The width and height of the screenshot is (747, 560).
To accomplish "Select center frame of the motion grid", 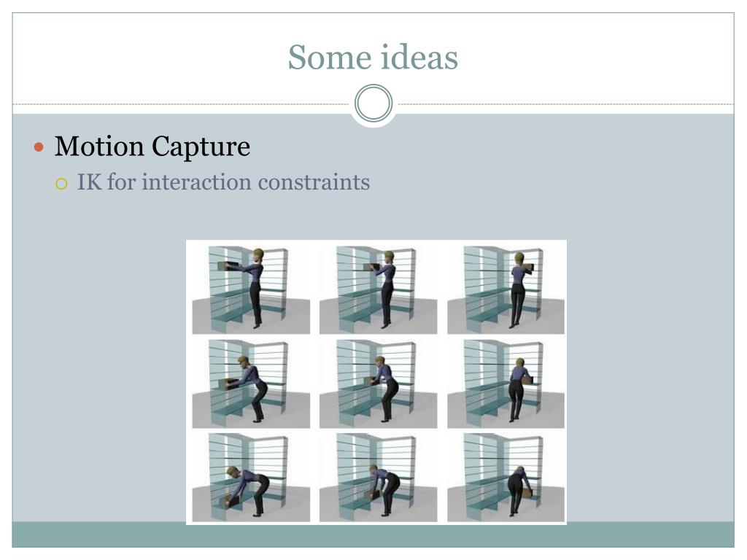I will (379, 384).
